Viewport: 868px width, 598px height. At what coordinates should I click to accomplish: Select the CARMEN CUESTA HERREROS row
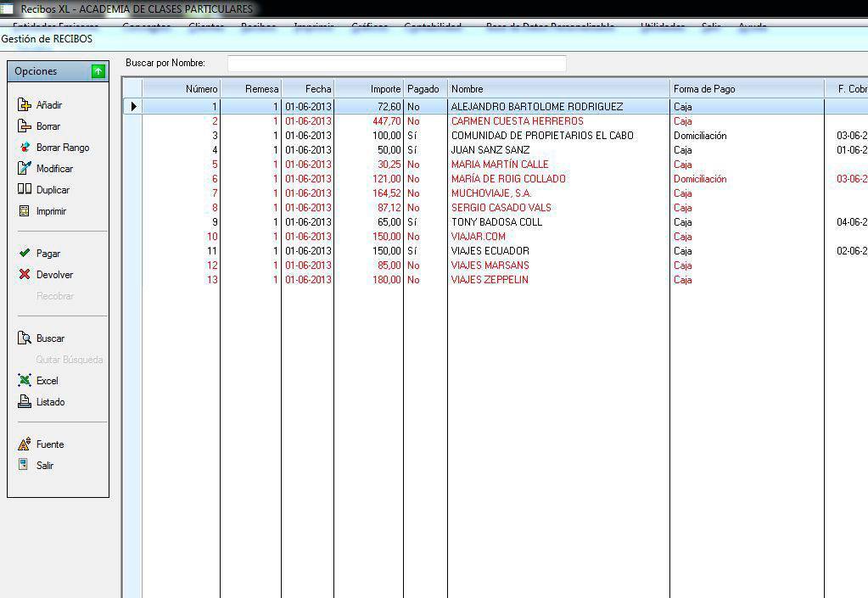517,121
